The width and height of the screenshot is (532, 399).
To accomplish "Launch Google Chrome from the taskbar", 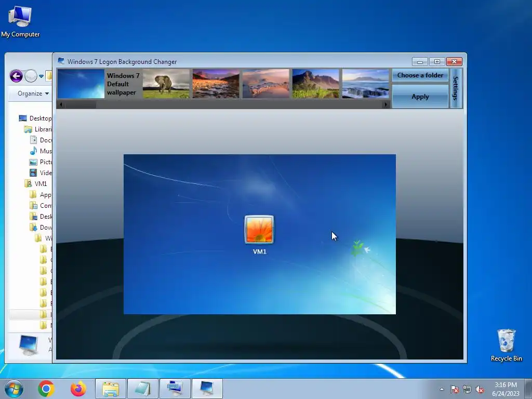I will pos(46,389).
